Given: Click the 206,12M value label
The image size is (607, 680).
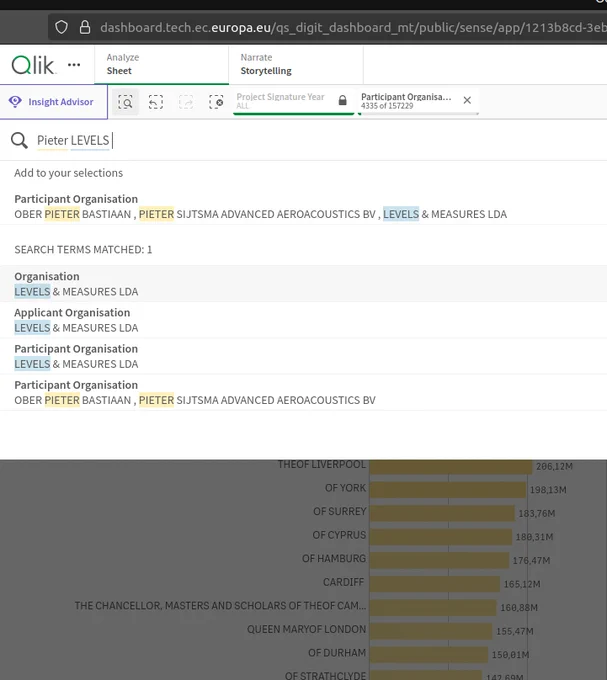Looking at the screenshot, I should [x=554, y=467].
